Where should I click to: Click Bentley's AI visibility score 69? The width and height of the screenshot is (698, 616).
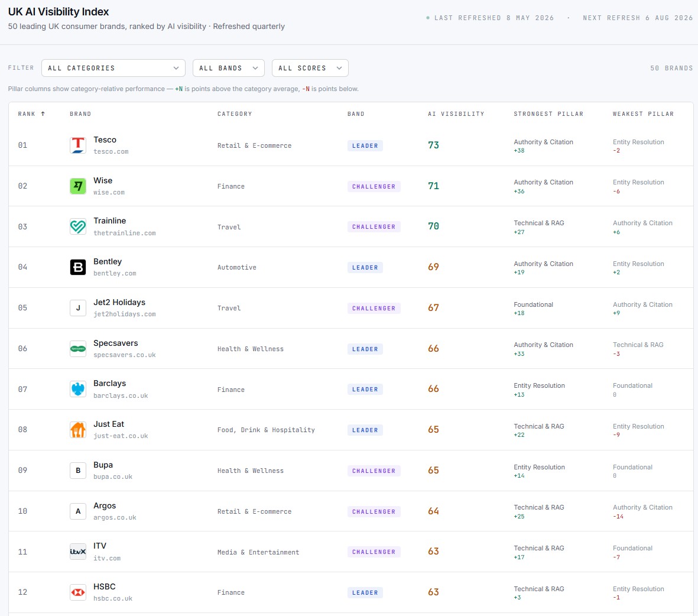tap(434, 267)
